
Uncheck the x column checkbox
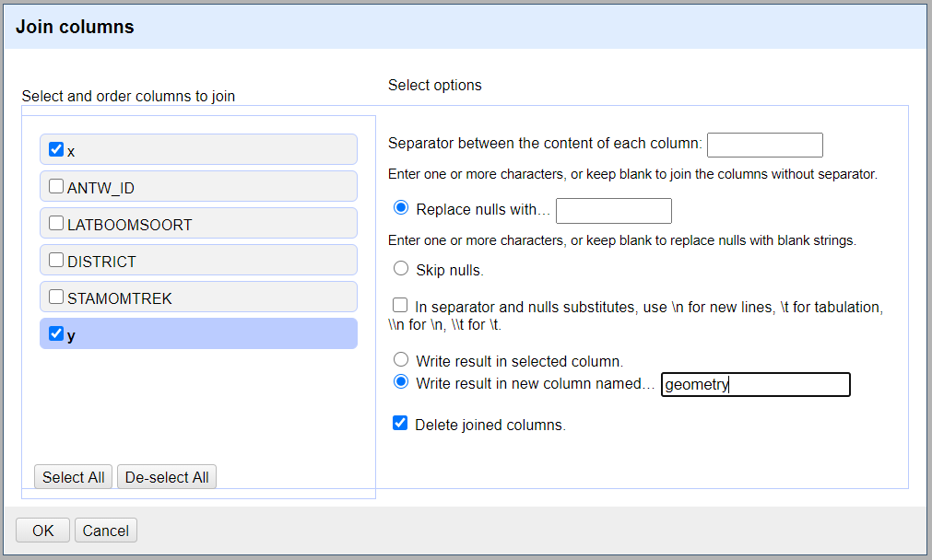(56, 149)
